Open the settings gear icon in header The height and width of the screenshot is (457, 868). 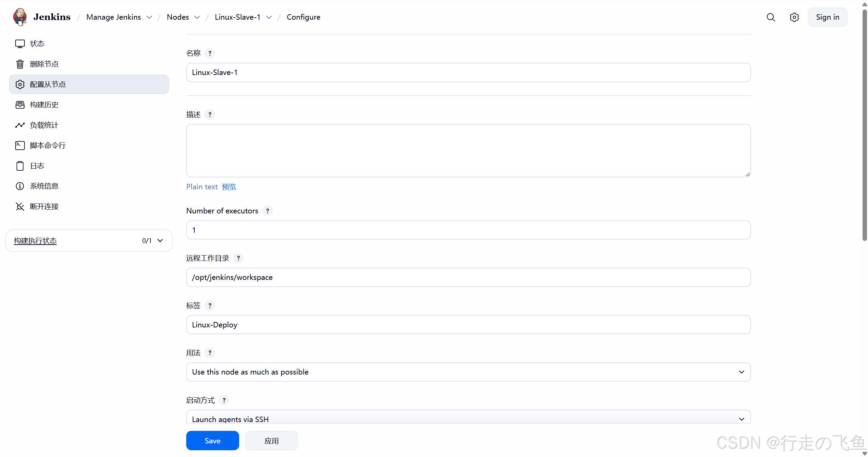point(794,17)
